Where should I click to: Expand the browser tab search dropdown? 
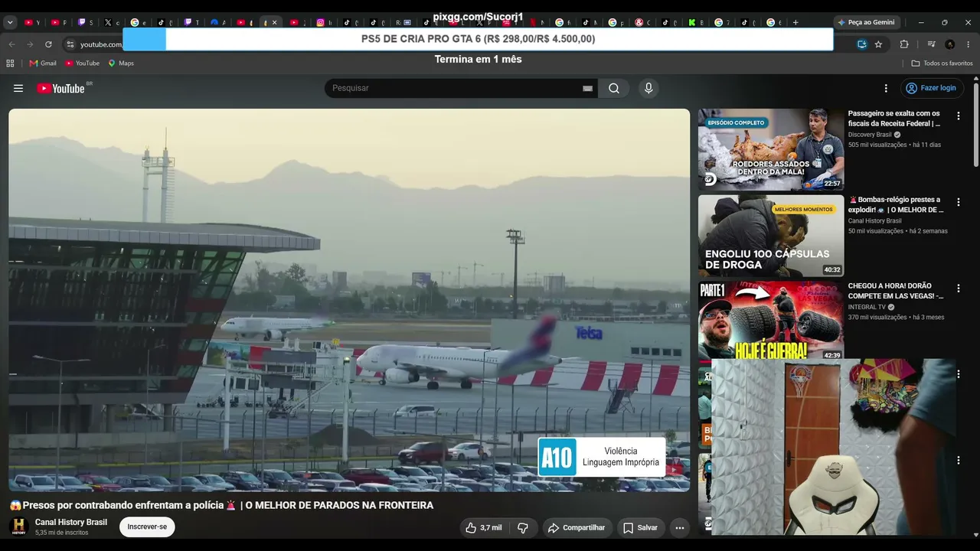[x=10, y=22]
